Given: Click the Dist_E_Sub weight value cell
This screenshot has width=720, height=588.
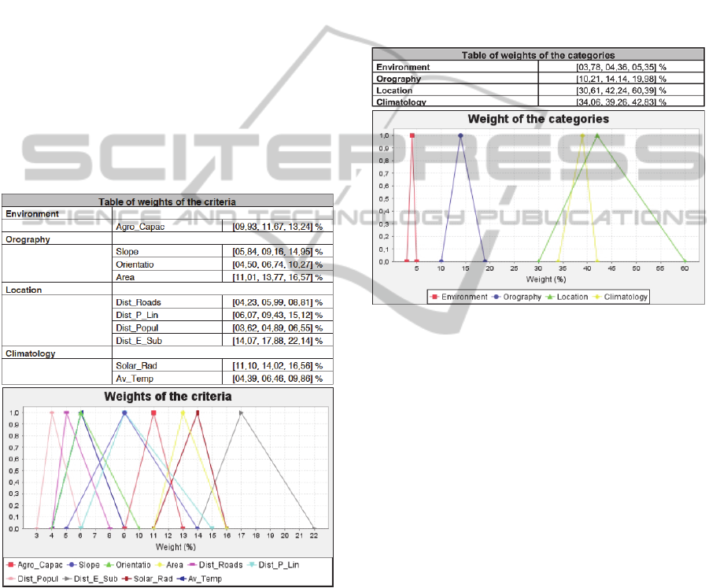Looking at the screenshot, I should tap(277, 340).
